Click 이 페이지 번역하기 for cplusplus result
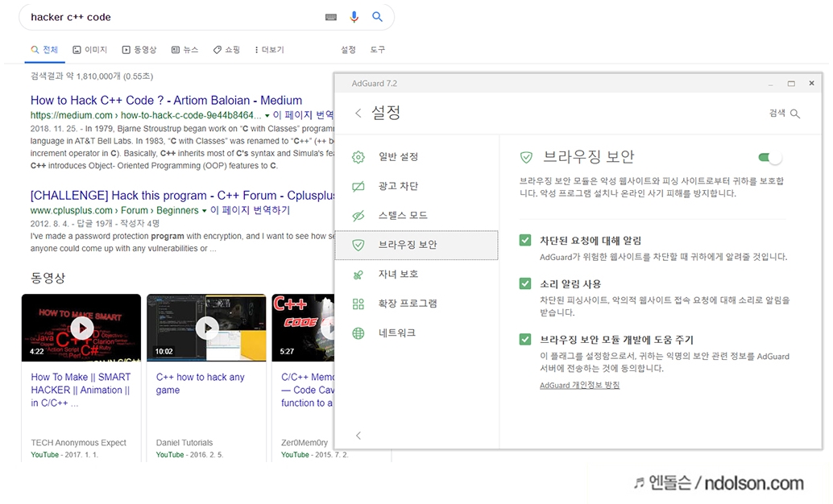 coord(251,210)
